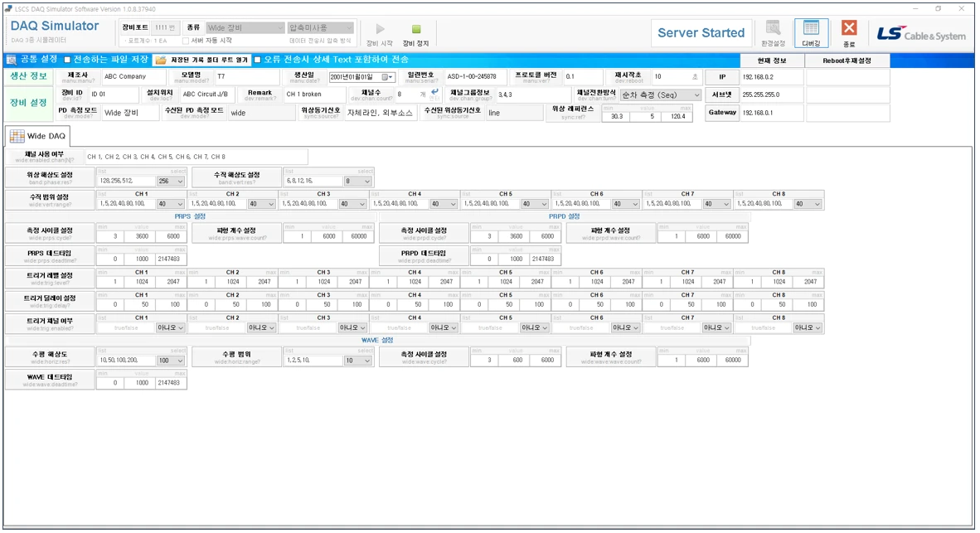
Task: Edit 채널그룹정보 field 3,4,3
Action: tap(532, 95)
